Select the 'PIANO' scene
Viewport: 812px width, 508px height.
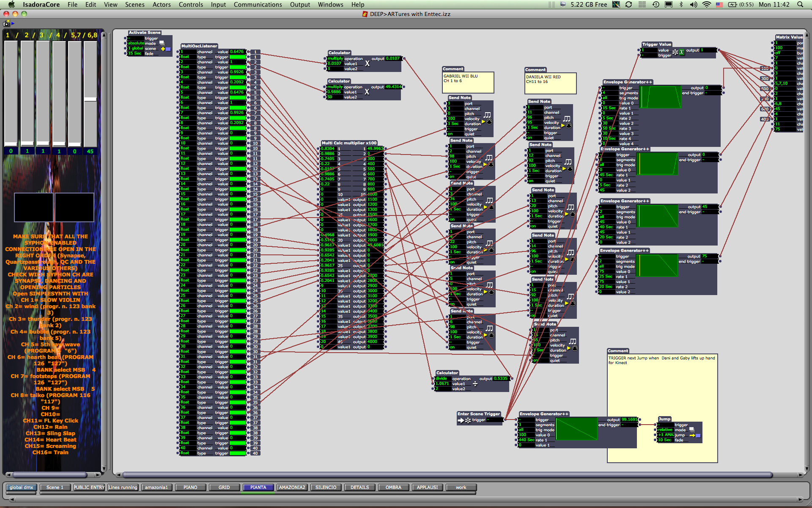[190, 488]
